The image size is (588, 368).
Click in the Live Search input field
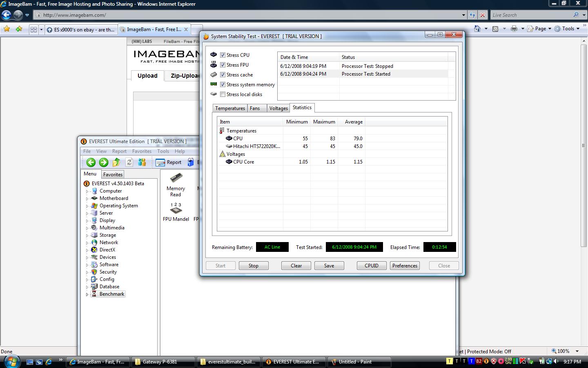[531, 15]
